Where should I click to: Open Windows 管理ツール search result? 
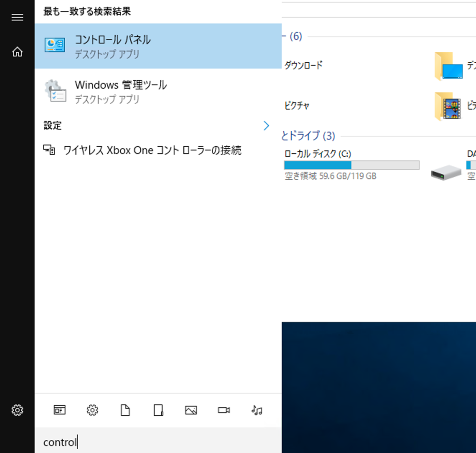click(x=158, y=91)
